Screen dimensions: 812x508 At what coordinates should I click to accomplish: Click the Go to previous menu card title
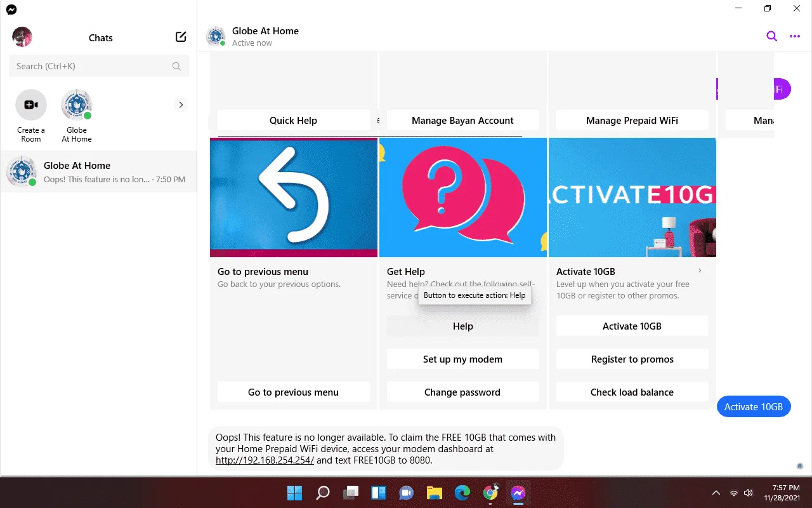[263, 272]
